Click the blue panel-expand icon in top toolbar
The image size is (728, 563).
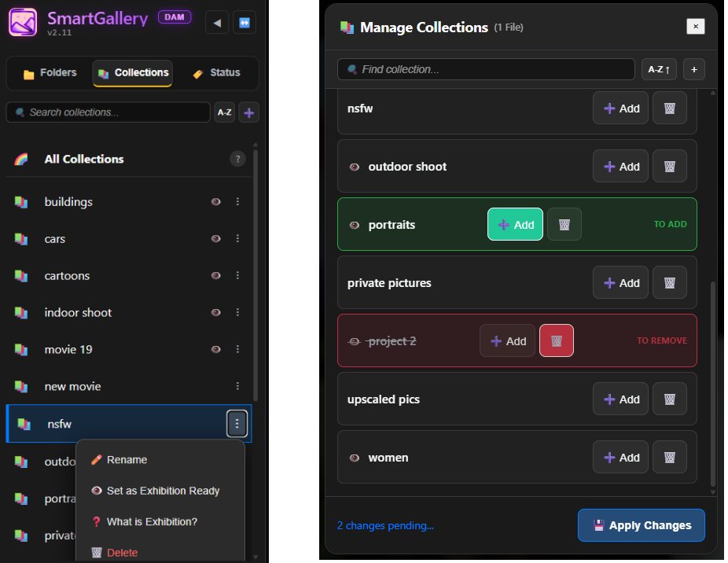[x=245, y=22]
